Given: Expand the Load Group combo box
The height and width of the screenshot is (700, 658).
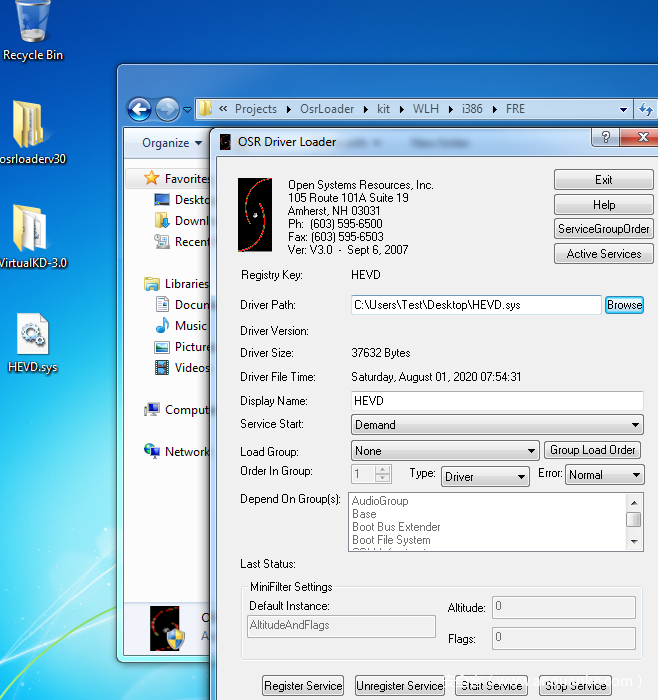Looking at the screenshot, I should click(x=445, y=451).
